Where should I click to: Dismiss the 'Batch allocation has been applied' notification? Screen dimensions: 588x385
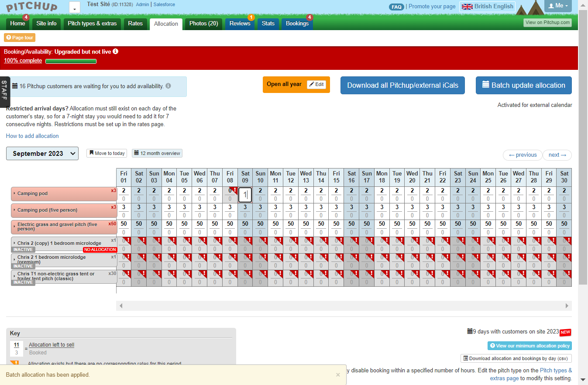point(338,375)
